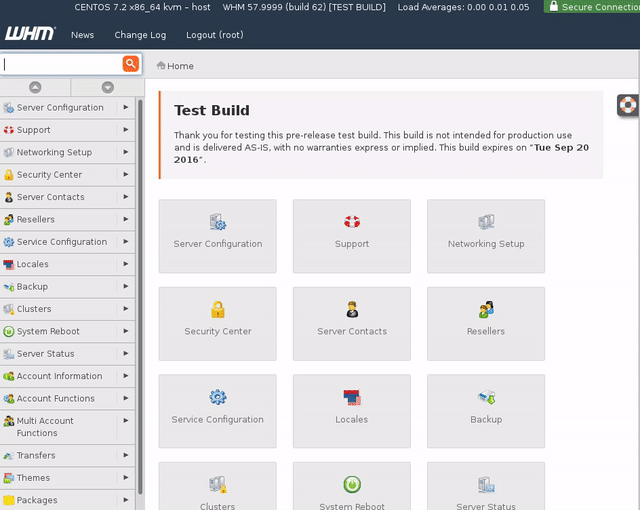The image size is (640, 510).
Task: Click the sidebar Security Center padlock icon
Action: pyautogui.click(x=9, y=175)
